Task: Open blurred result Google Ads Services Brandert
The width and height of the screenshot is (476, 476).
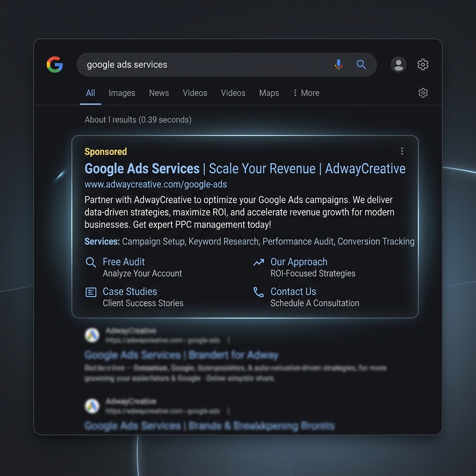Action: pos(181,355)
